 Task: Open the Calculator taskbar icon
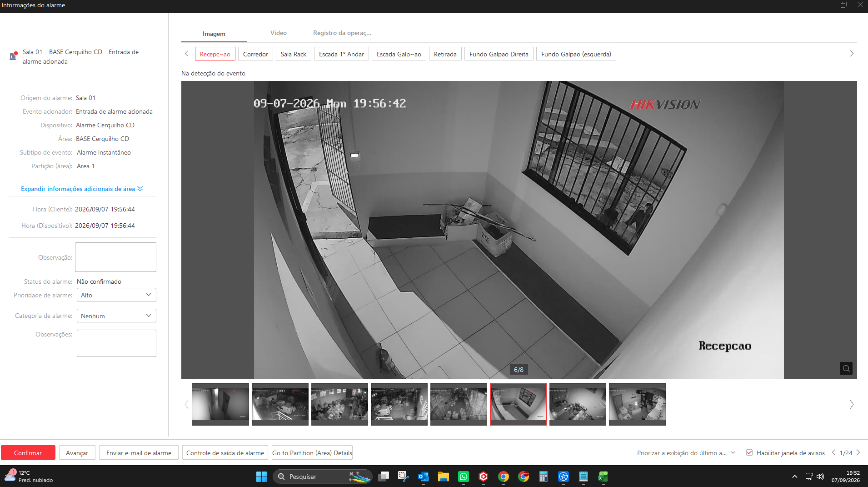pos(543,477)
